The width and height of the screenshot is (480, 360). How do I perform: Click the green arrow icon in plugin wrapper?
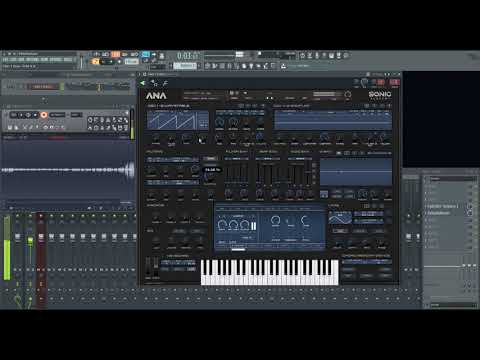[143, 83]
